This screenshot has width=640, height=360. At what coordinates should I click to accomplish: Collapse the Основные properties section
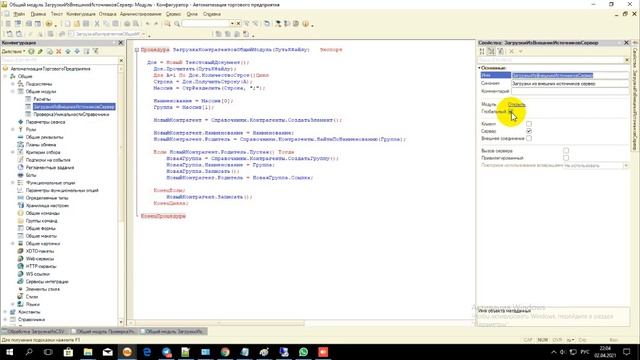[479, 68]
